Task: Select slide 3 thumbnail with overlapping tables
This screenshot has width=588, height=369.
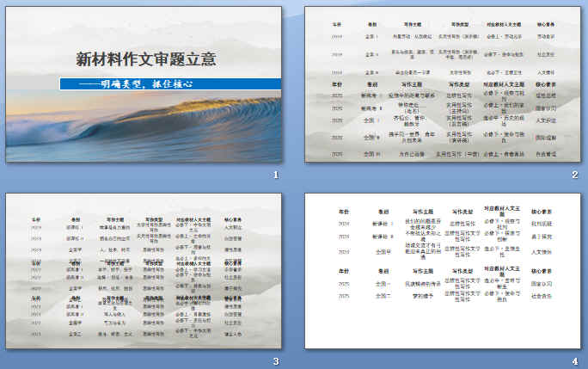Action: point(144,270)
